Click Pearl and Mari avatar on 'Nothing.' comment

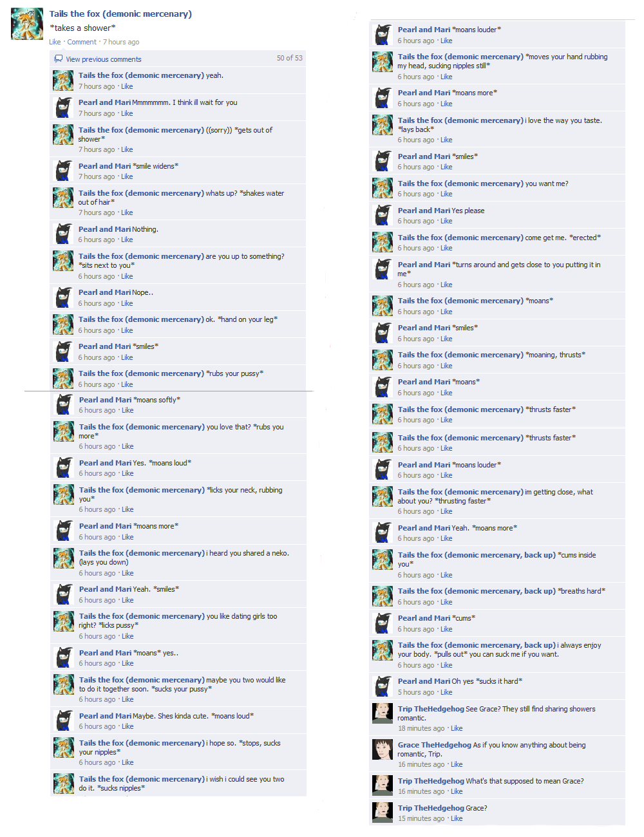click(x=63, y=234)
